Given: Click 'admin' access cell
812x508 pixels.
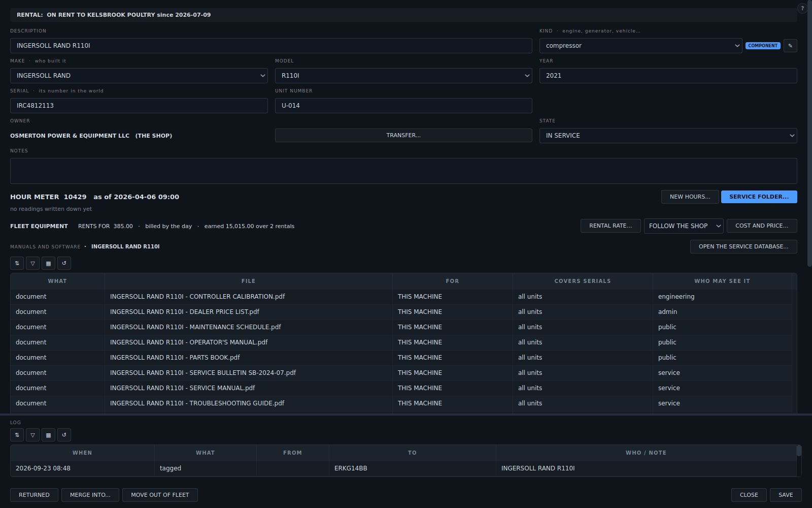Looking at the screenshot, I should click(x=722, y=312).
